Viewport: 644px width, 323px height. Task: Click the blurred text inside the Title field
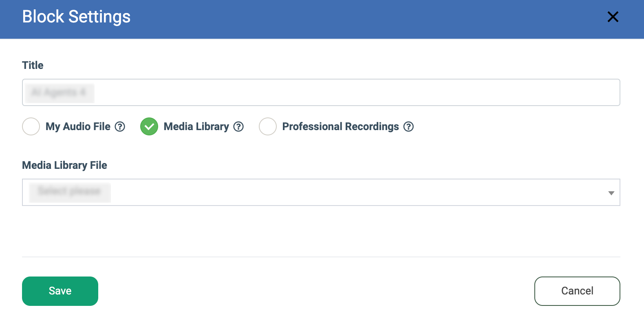coord(60,93)
